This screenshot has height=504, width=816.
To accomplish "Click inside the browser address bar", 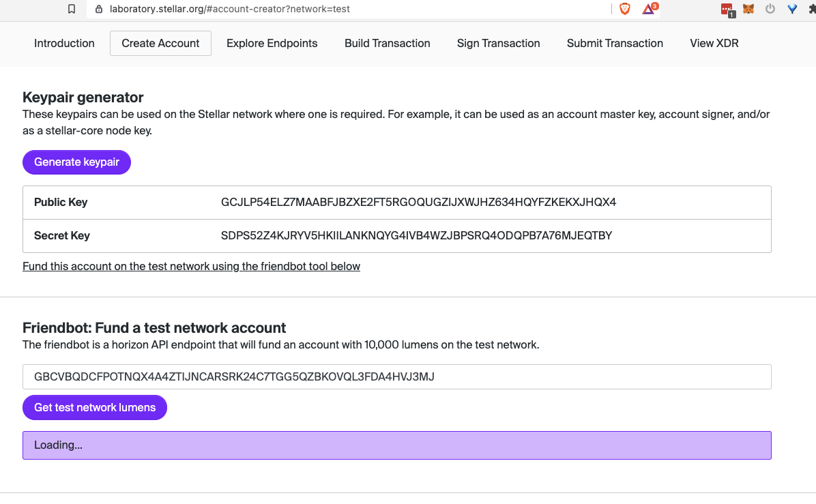I will (x=273, y=10).
